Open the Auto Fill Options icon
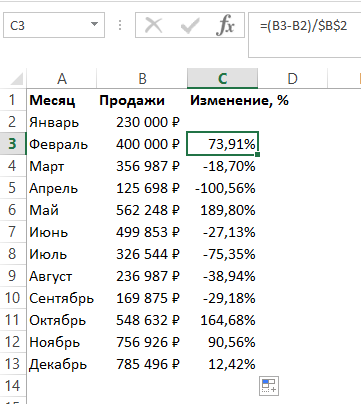361x404 pixels. (x=269, y=386)
